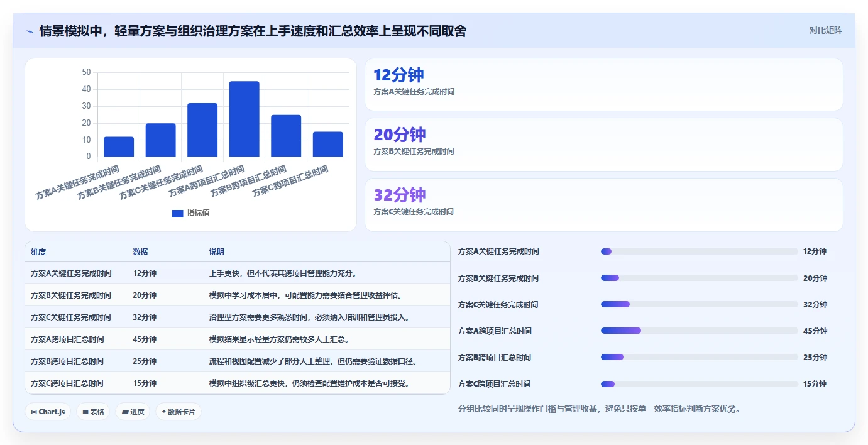
Task: Click the 方案A关键任务完成时间 chart bar
Action: point(119,146)
